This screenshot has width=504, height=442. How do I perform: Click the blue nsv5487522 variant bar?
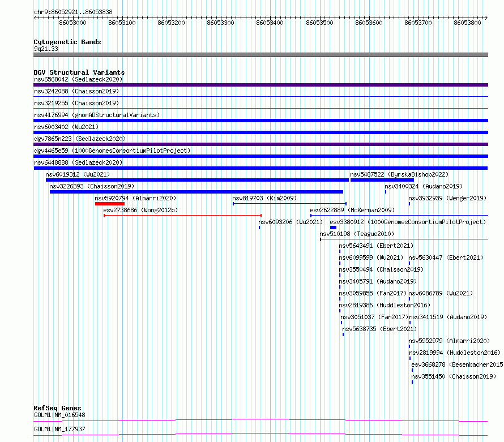382,180
